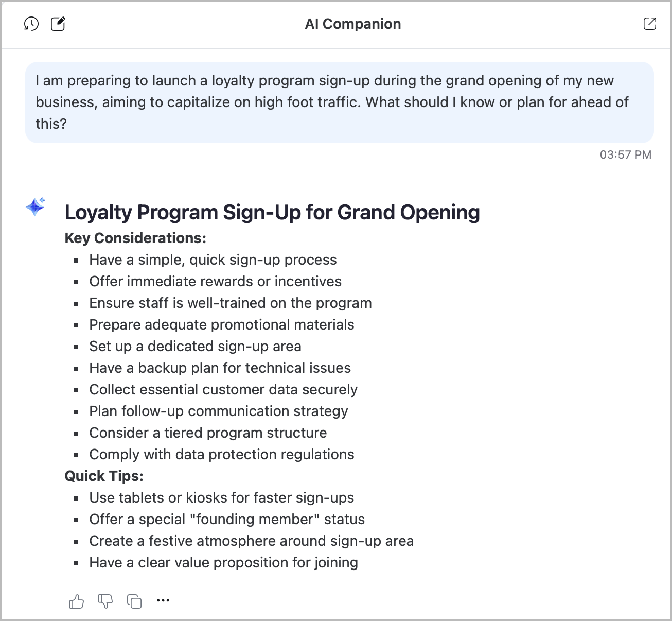Screen dimensions: 672x621
Task: Click the Loyalty Program Sign-Up heading
Action: click(x=272, y=212)
